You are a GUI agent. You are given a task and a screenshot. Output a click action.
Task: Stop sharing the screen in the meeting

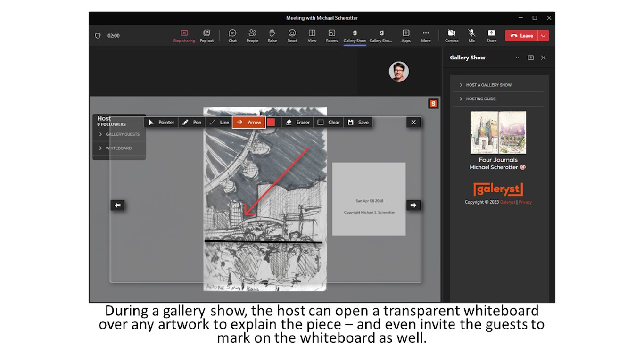click(x=184, y=36)
